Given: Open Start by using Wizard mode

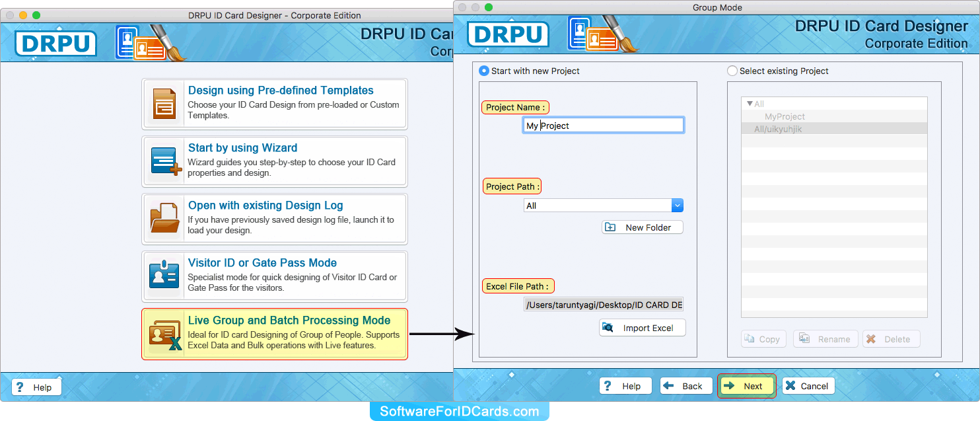Looking at the screenshot, I should pyautogui.click(x=275, y=162).
